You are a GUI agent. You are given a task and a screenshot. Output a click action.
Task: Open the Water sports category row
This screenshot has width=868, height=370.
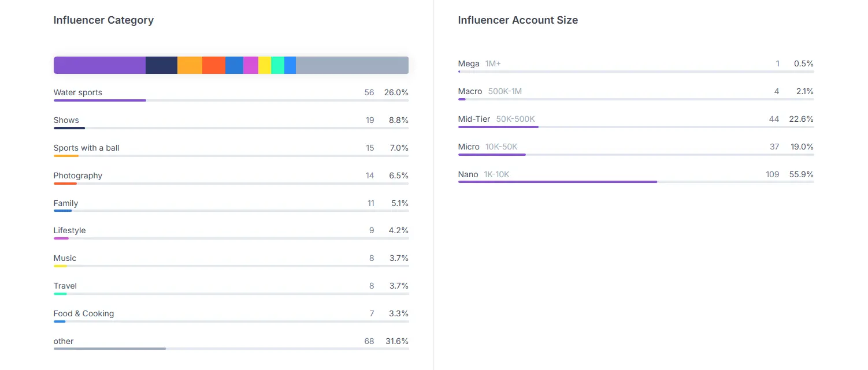click(231, 95)
